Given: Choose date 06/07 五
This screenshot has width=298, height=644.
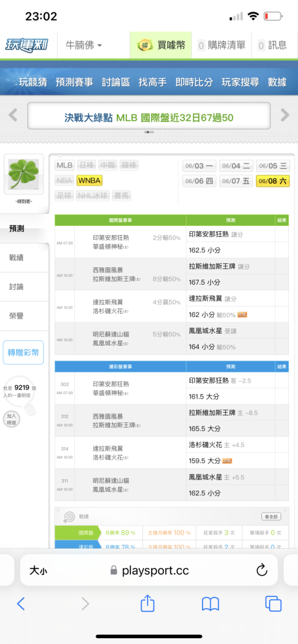Looking at the screenshot, I should click(x=236, y=181).
